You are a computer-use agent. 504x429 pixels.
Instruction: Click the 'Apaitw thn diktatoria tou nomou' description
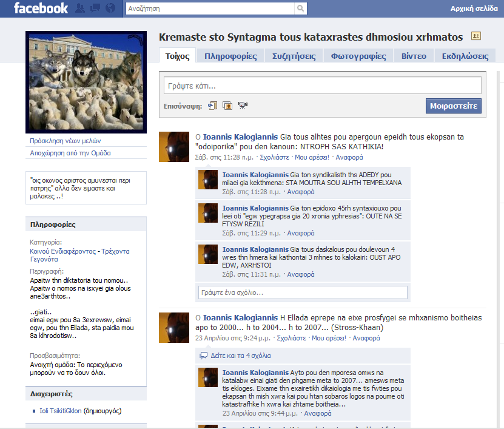click(80, 288)
